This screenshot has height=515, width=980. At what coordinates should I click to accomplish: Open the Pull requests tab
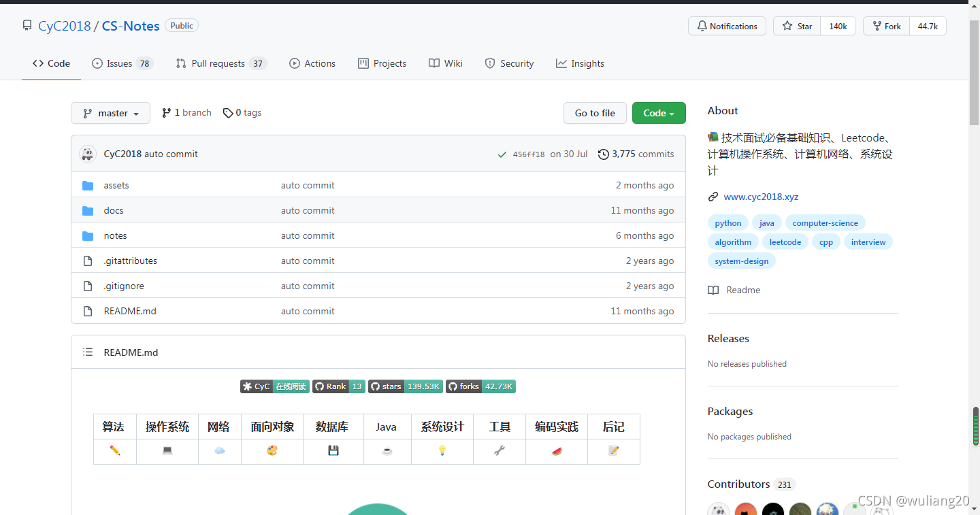(220, 63)
